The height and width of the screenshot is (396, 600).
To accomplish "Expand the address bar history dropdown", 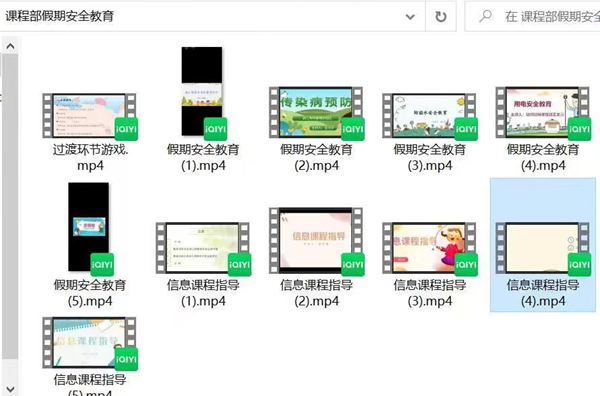I will [410, 17].
